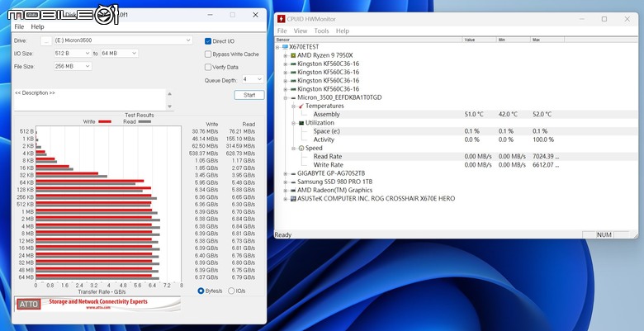Click the Description scroll up arrow
This screenshot has height=331, width=644.
[169, 93]
